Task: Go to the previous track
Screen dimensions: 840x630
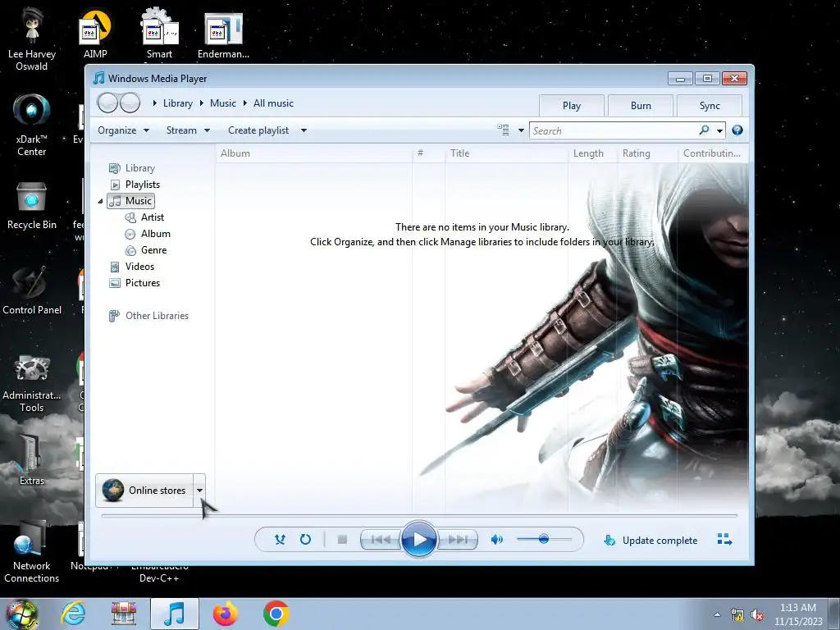Action: tap(381, 540)
